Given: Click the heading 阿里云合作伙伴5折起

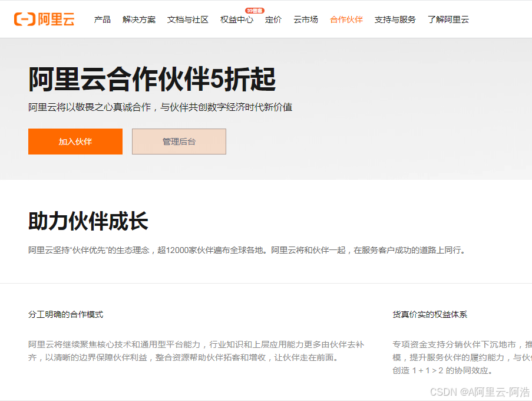Looking at the screenshot, I should 152,79.
